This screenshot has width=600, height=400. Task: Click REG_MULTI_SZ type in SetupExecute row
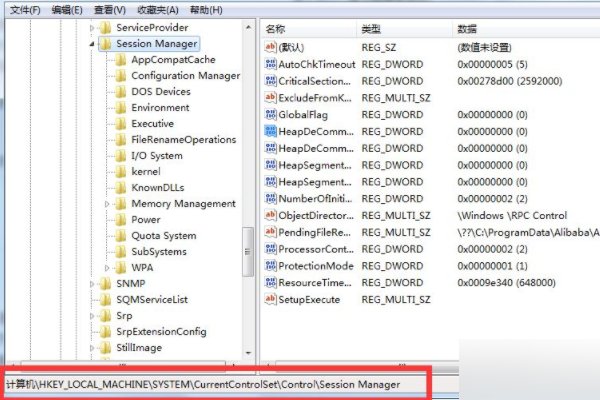396,300
